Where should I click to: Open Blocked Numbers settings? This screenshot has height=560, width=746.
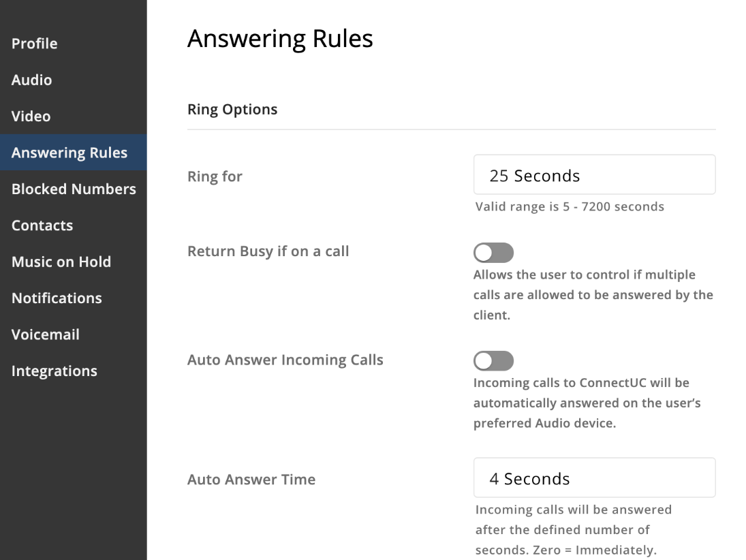click(74, 189)
